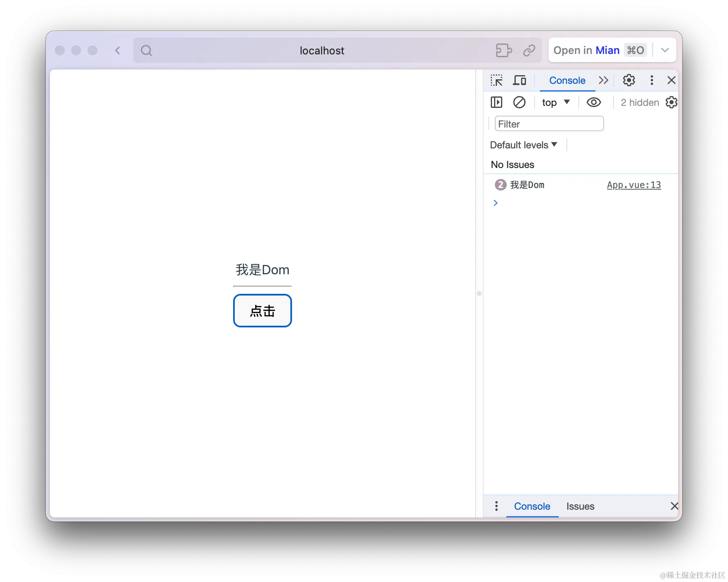
Task: Click the DevTools panel resize handle dot
Action: click(x=479, y=293)
